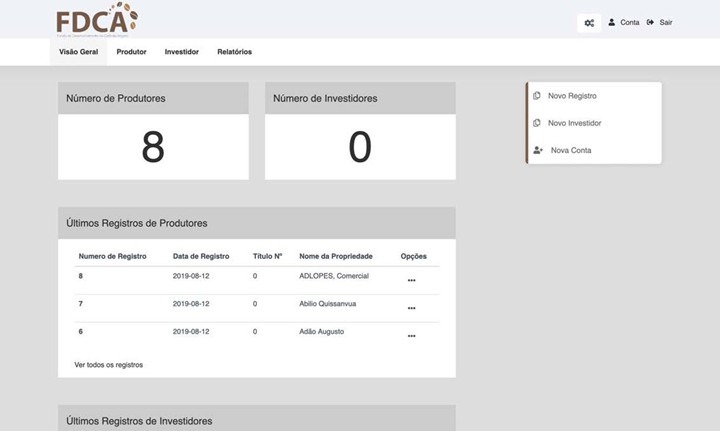Open options menu for registro 8
The height and width of the screenshot is (431, 720).
pos(411,281)
